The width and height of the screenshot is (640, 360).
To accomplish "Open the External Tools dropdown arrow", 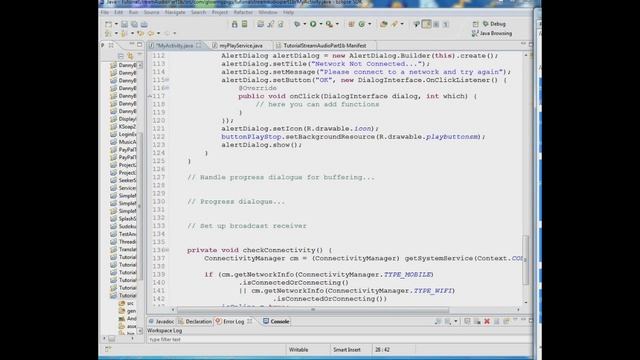I will tap(337, 24).
